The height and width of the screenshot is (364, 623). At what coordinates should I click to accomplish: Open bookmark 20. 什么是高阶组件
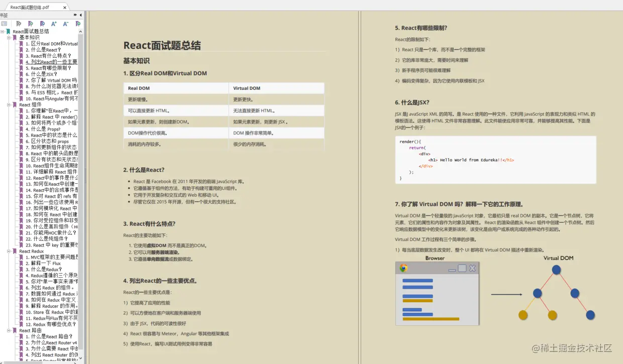pyautogui.click(x=52, y=227)
